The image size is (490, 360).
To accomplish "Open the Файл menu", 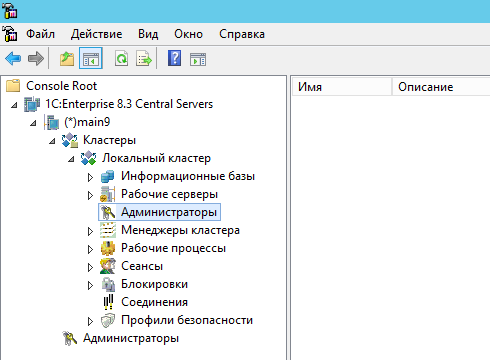I will click(x=40, y=34).
